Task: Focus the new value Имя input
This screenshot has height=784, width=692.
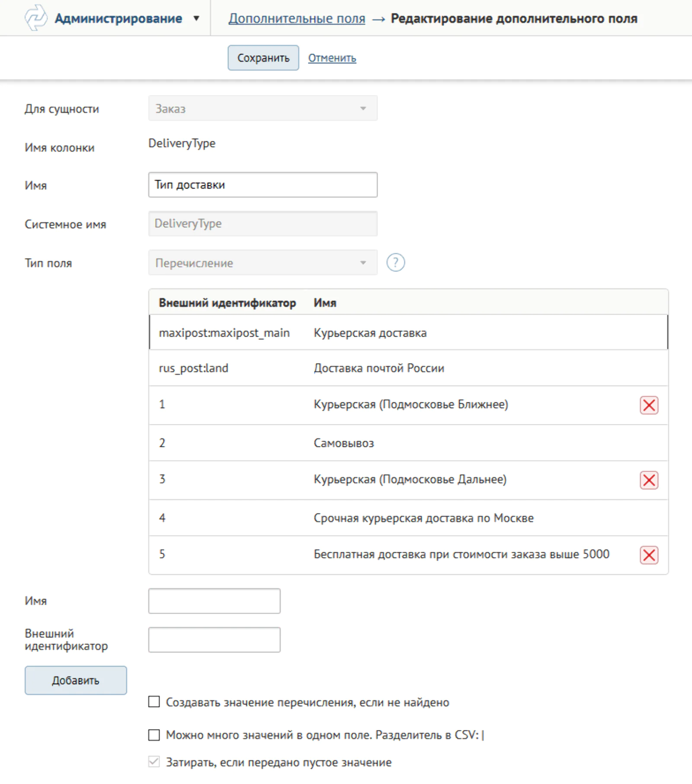Action: (214, 601)
